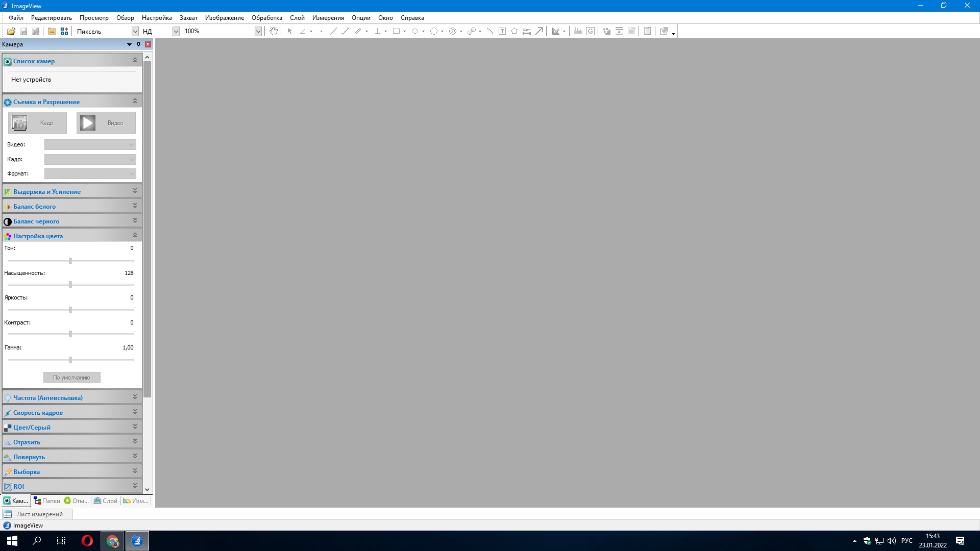This screenshot has width=980, height=551.
Task: Select the text annotation tool
Action: tap(502, 31)
